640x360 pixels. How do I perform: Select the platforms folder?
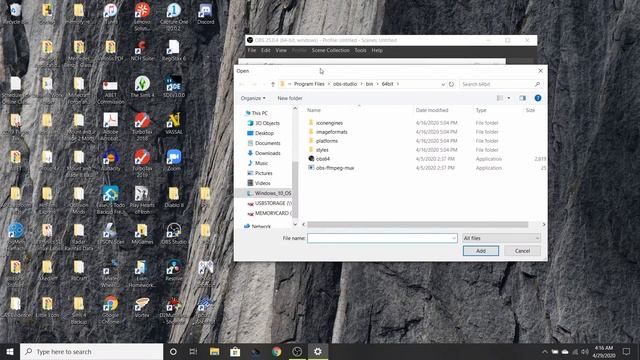[327, 141]
